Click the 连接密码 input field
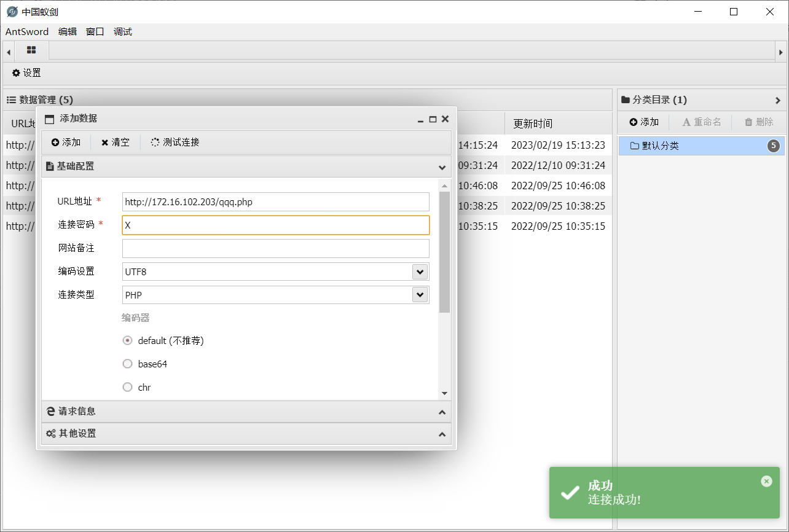Image resolution: width=789 pixels, height=532 pixels. 276,225
